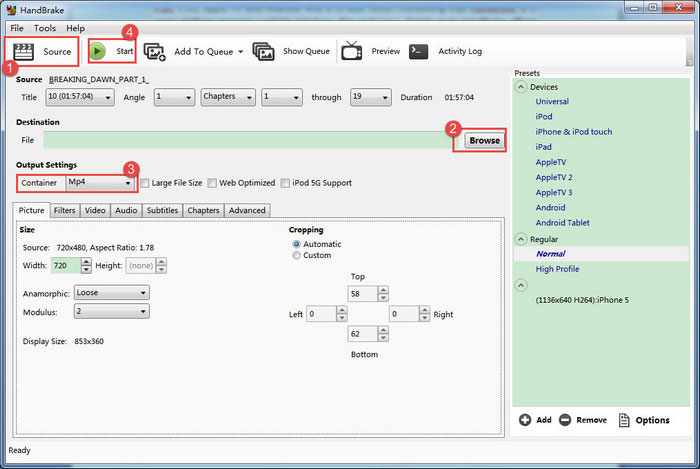Select the Universal preset
The height and width of the screenshot is (469, 700).
tap(552, 101)
